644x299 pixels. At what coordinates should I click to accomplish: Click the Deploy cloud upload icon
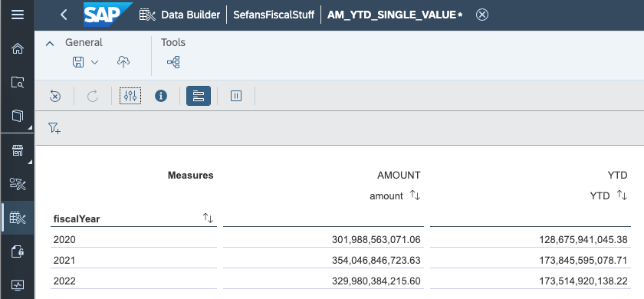(123, 62)
